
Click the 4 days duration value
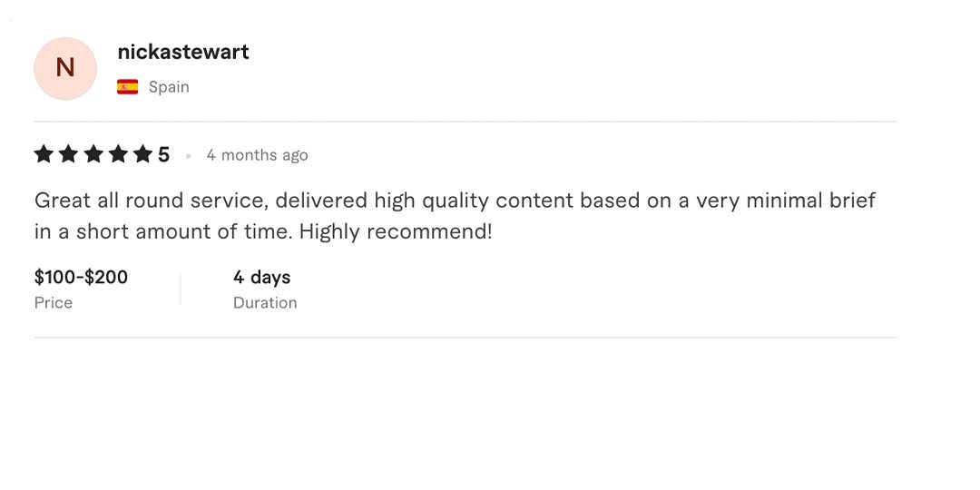[261, 277]
